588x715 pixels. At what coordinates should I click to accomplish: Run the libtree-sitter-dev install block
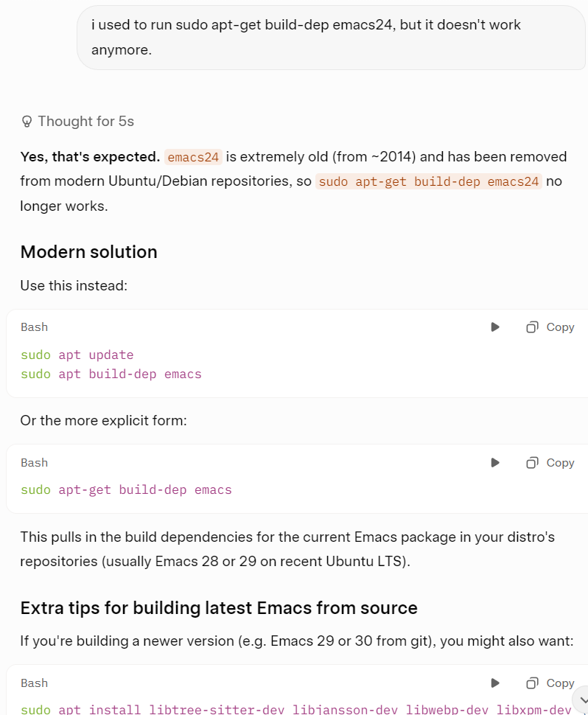(495, 683)
